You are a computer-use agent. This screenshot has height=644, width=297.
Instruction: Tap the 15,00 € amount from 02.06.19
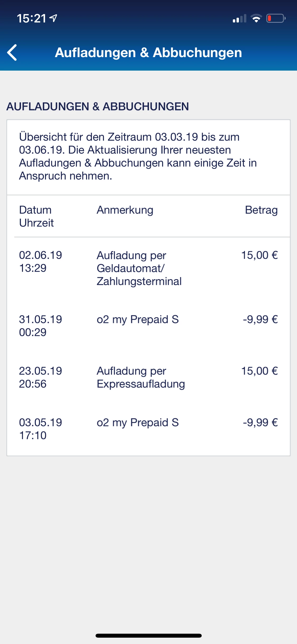(x=259, y=255)
